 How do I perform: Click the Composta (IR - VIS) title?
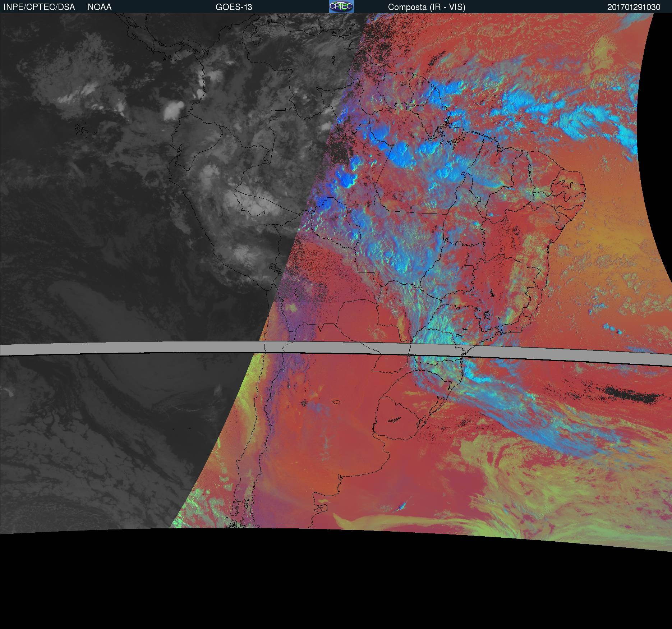[x=427, y=7]
